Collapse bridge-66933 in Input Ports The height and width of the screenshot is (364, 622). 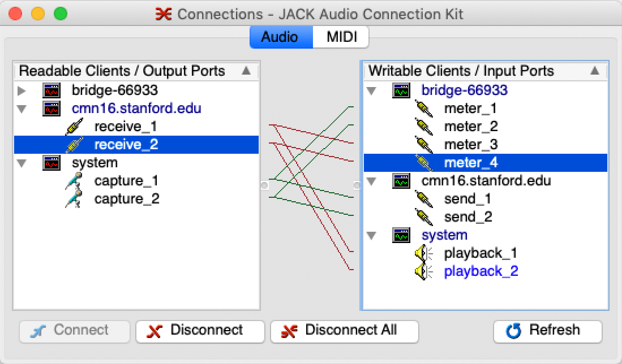coord(372,90)
